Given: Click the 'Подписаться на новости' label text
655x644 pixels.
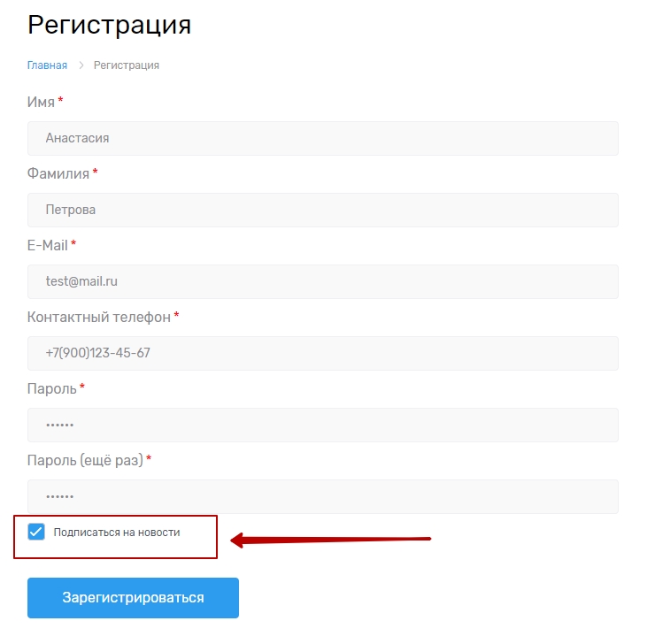Looking at the screenshot, I should click(116, 533).
